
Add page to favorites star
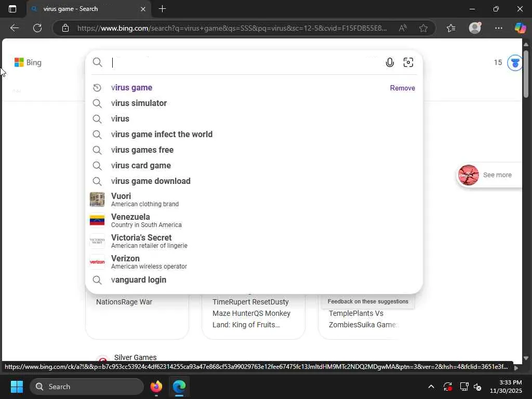click(423, 28)
